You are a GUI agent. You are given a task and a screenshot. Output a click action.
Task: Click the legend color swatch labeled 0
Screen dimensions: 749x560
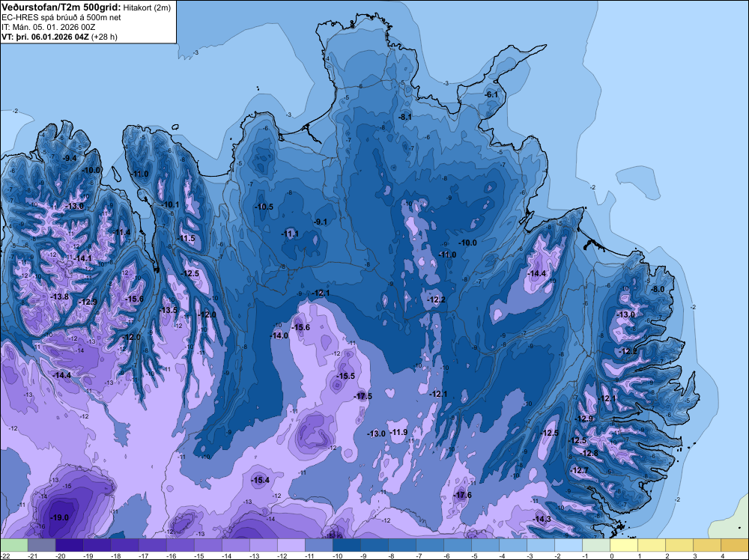click(623, 545)
